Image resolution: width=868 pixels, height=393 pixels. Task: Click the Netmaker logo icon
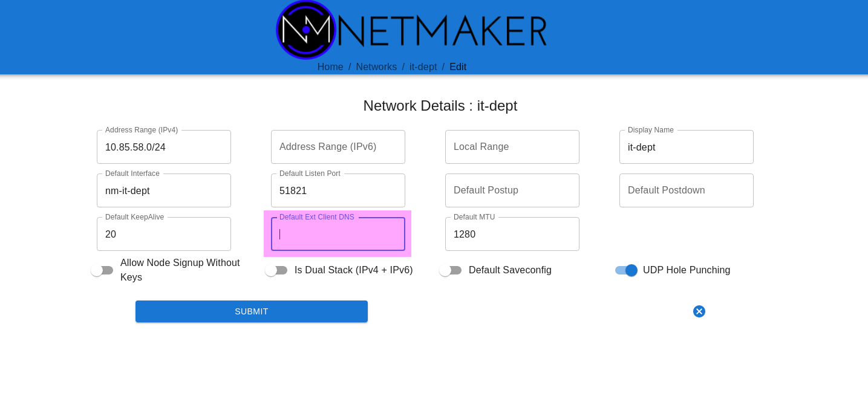(306, 30)
